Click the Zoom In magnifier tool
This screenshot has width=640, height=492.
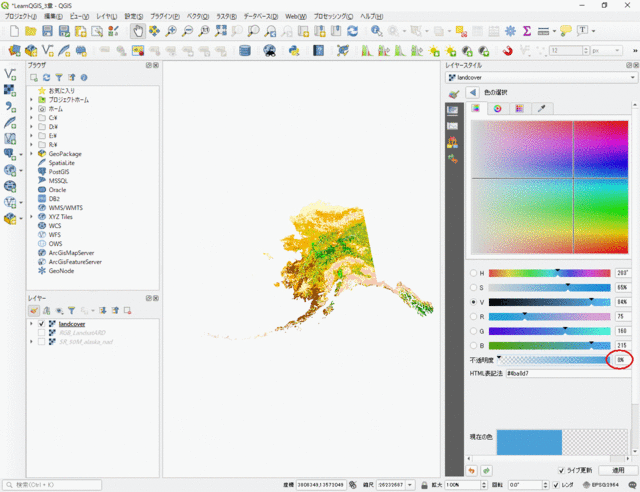pos(171,31)
